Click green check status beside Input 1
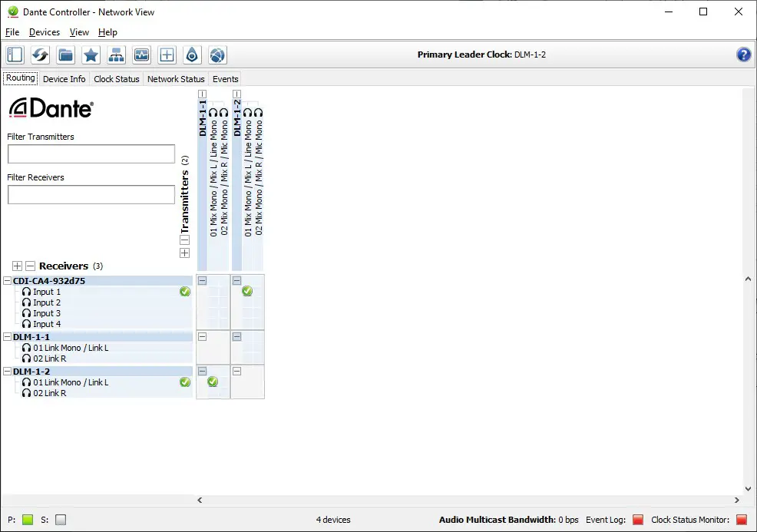Image resolution: width=757 pixels, height=532 pixels. click(185, 292)
